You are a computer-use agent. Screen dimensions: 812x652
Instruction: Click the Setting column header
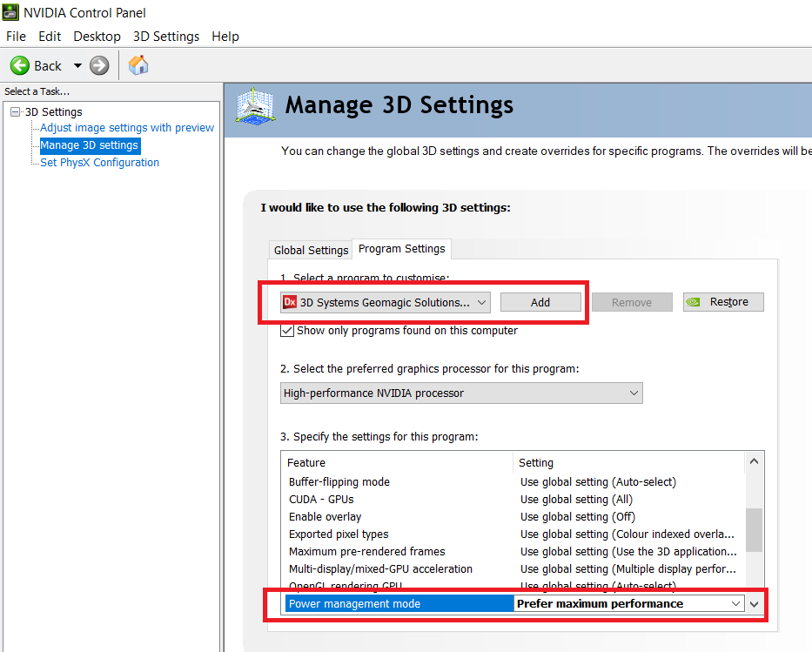click(628, 462)
